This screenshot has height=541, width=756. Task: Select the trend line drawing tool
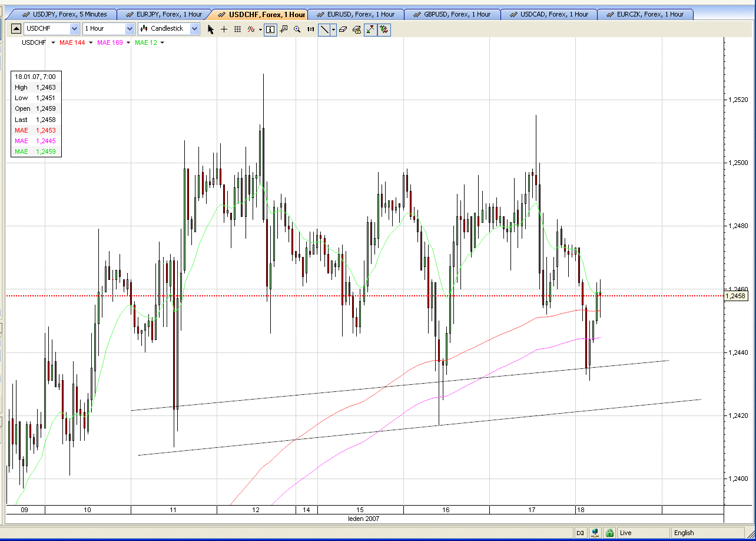324,29
